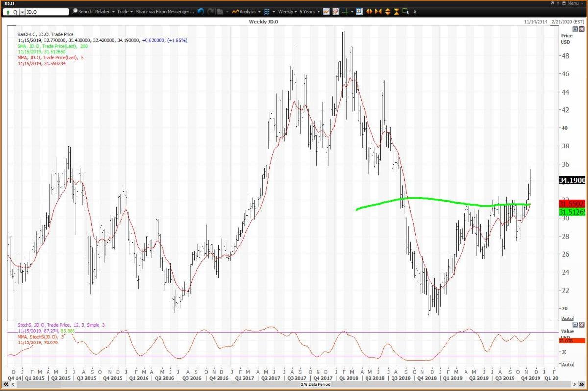
Task: Select the green crosshair cursor tool
Action: pos(345,11)
